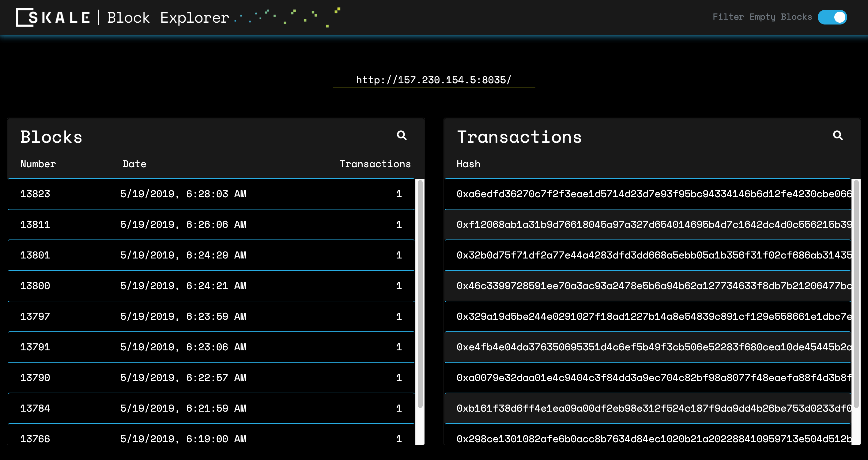
Task: Click the search icon in Transactions panel
Action: [x=837, y=135]
